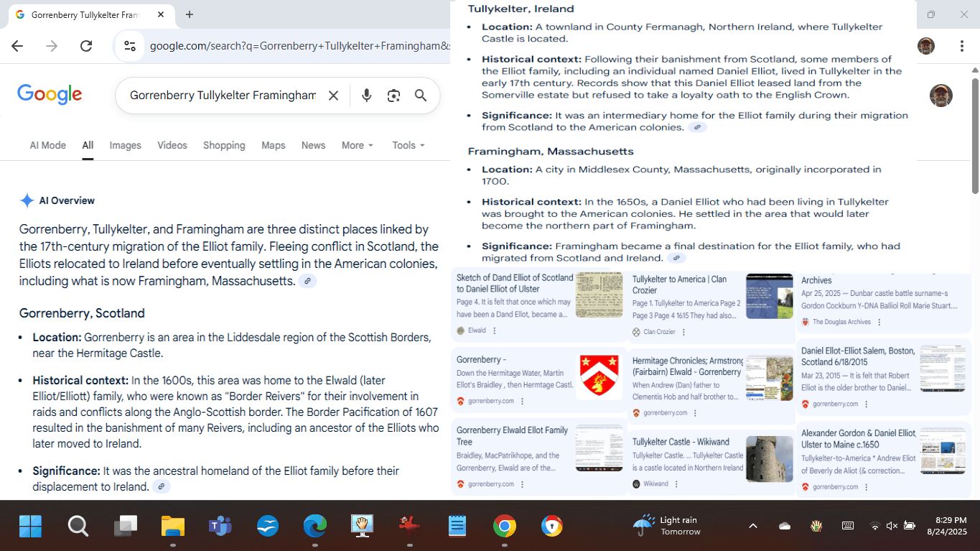Clear the search box text
980x551 pixels.
point(333,96)
